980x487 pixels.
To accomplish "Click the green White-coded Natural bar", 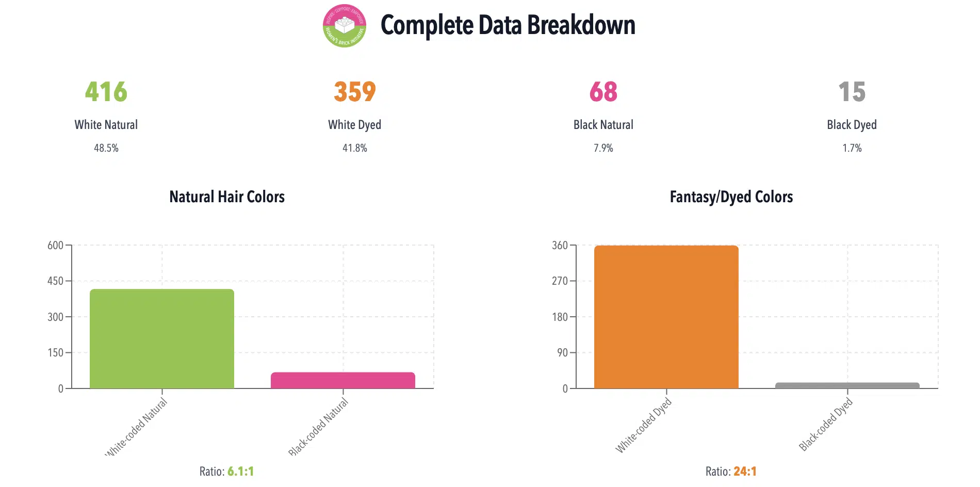I will [x=162, y=338].
